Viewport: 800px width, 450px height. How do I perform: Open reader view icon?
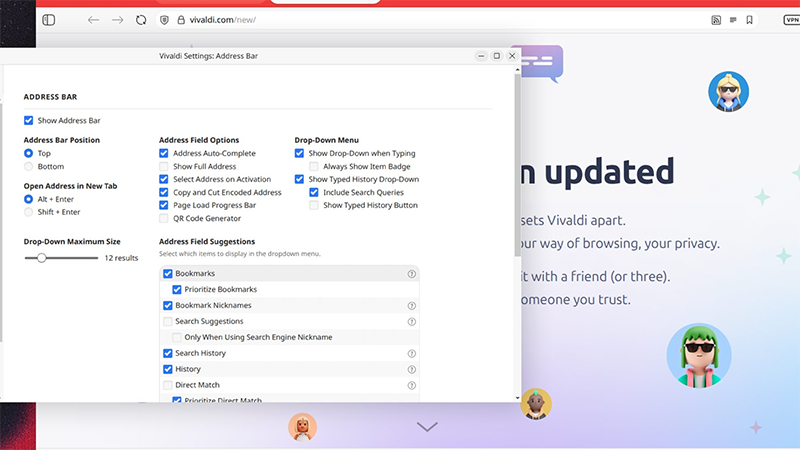click(x=733, y=19)
